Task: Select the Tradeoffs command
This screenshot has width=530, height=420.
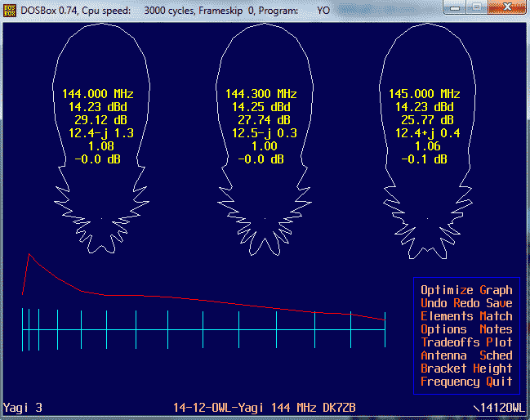Action: tap(450, 342)
